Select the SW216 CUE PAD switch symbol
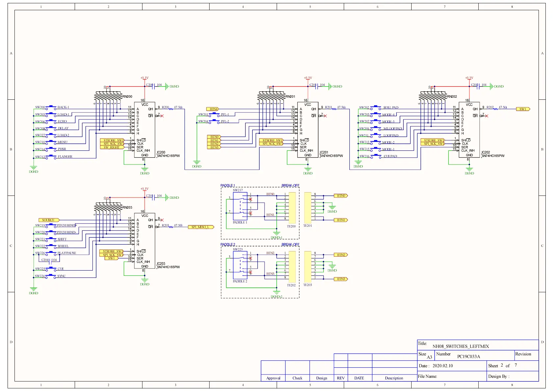The width and height of the screenshot is (554, 392). coord(375,157)
